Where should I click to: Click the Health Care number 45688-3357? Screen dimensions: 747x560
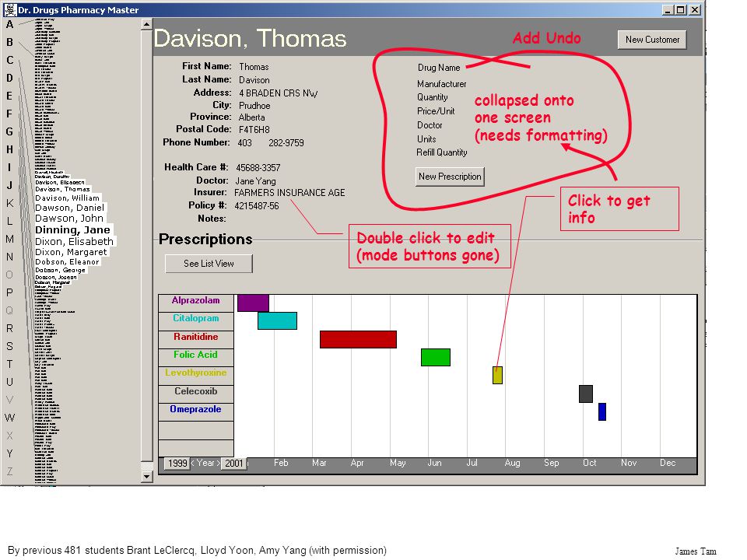point(258,168)
